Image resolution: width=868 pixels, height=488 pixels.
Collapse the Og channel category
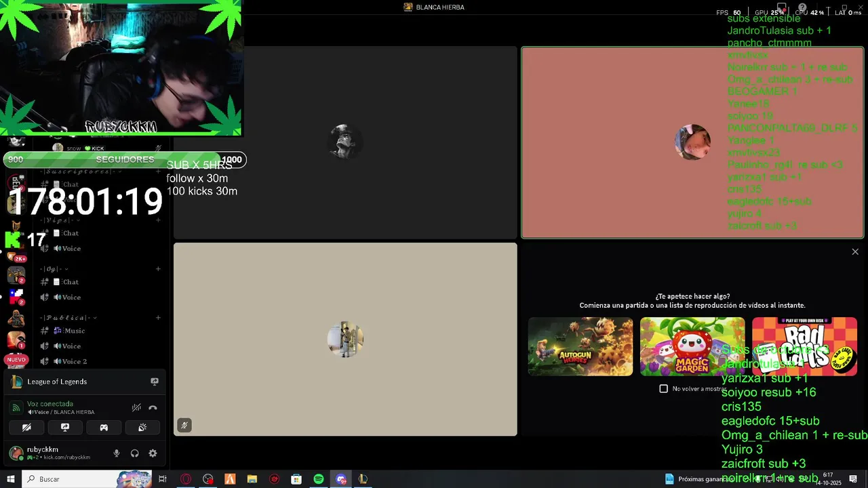tap(54, 269)
